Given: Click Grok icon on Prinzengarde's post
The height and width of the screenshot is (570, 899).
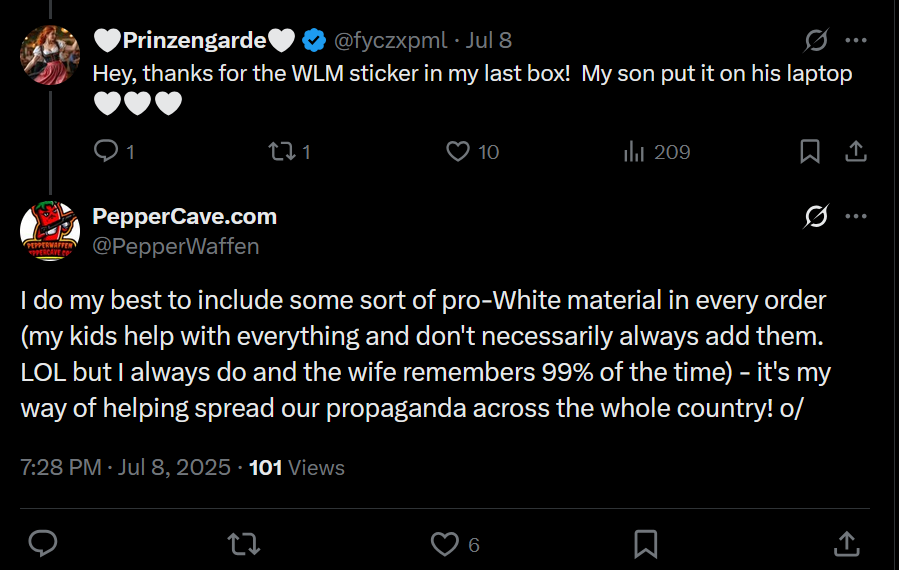Looking at the screenshot, I should click(x=816, y=41).
